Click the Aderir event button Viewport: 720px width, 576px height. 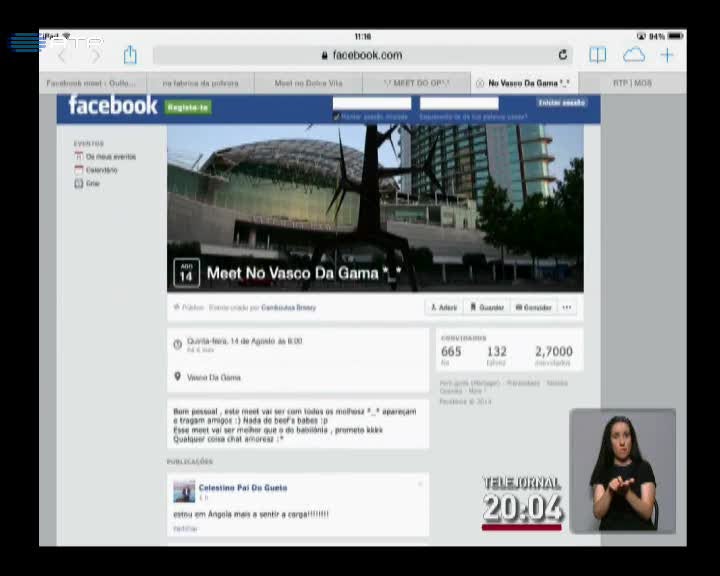[x=443, y=308]
